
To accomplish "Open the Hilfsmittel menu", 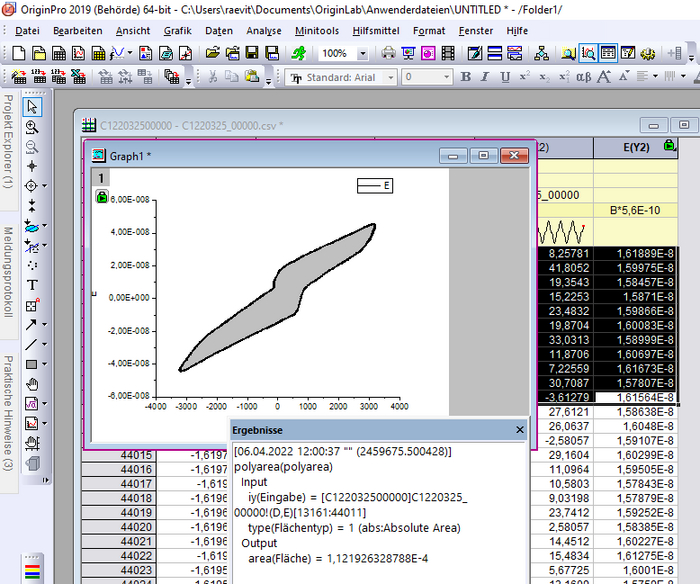I will coord(376,30).
